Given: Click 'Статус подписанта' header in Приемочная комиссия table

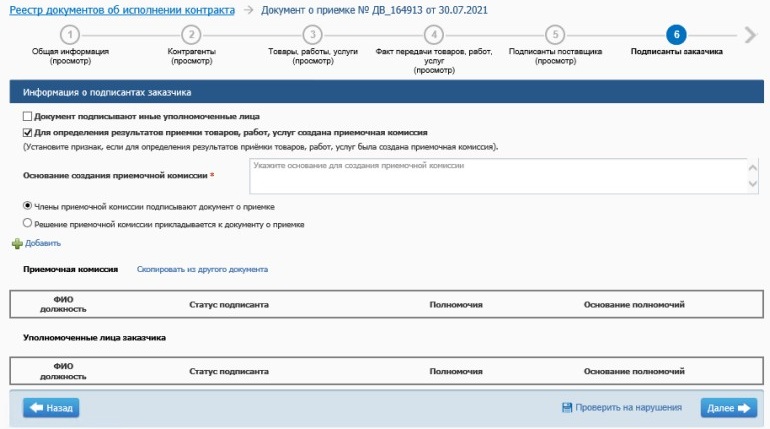Looking at the screenshot, I should point(229,305).
